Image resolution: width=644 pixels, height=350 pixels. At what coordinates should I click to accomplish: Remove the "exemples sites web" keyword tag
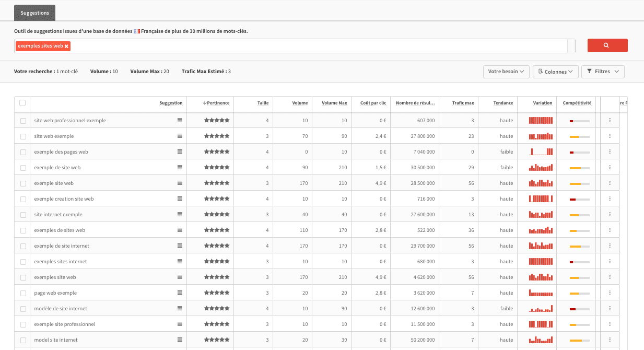pos(66,46)
